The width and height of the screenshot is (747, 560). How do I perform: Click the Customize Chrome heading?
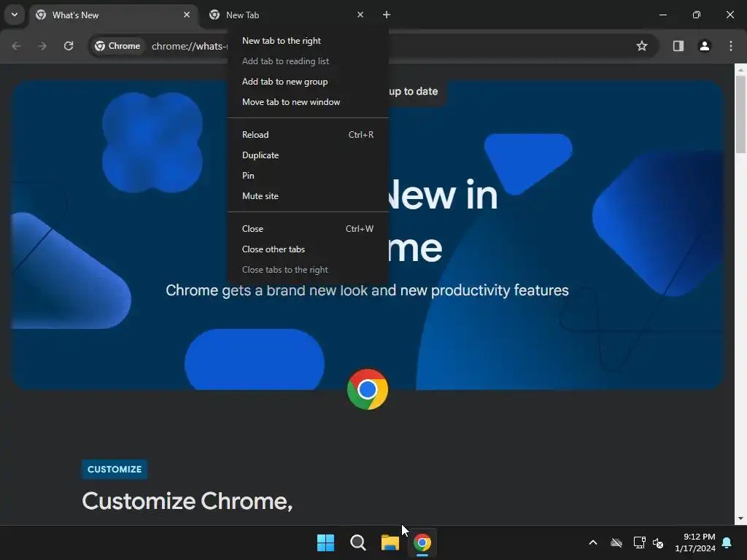pyautogui.click(x=187, y=502)
